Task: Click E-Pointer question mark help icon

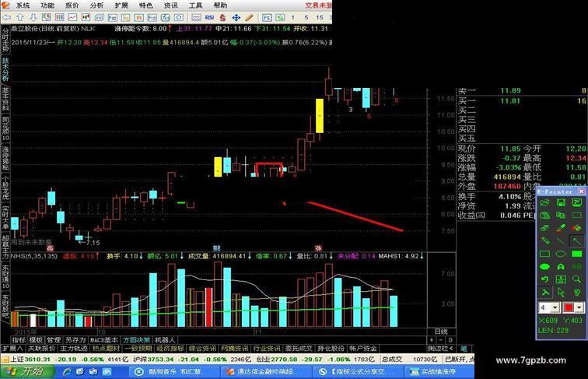Action: 577,292
